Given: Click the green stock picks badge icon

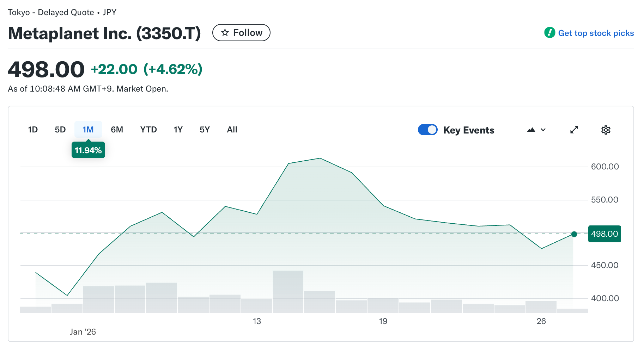Looking at the screenshot, I should pos(549,33).
